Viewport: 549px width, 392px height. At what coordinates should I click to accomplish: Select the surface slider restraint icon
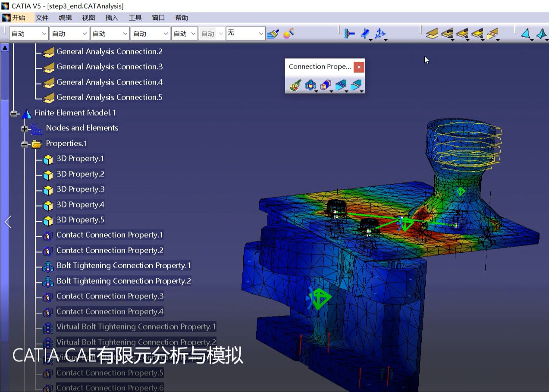[365, 33]
